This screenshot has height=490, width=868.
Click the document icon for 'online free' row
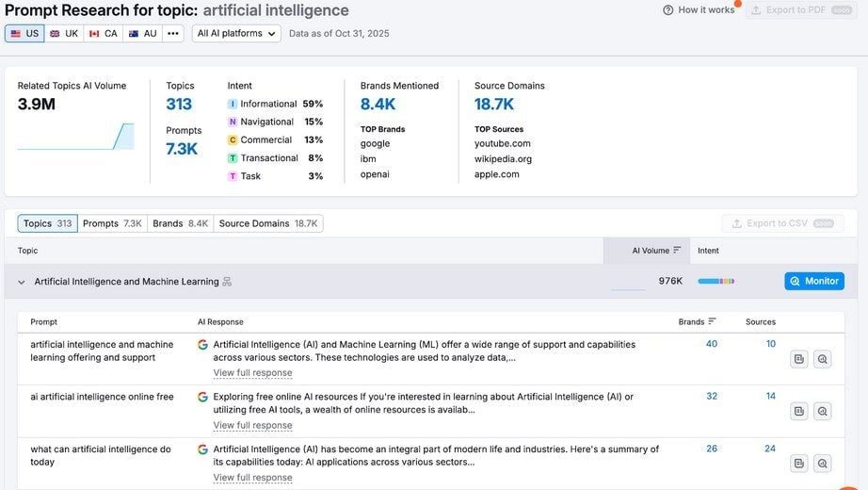(x=798, y=411)
